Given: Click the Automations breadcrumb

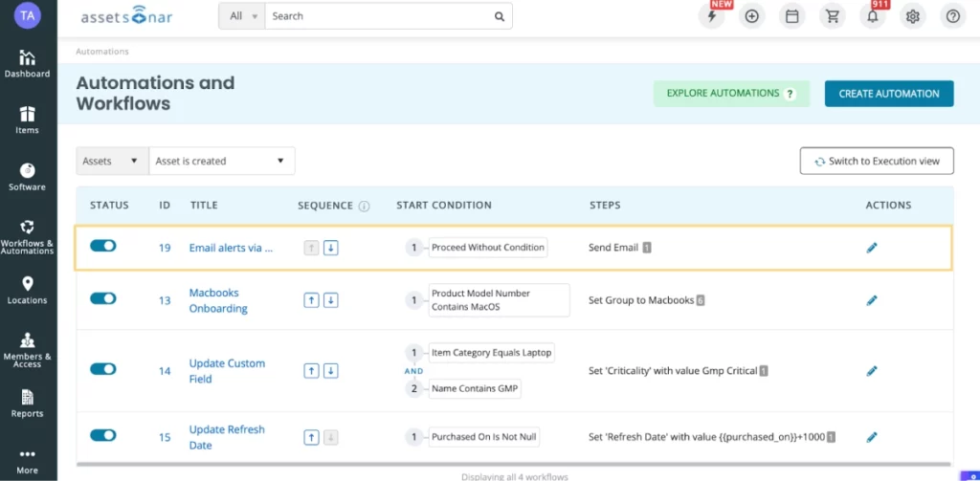Looking at the screenshot, I should [x=102, y=52].
